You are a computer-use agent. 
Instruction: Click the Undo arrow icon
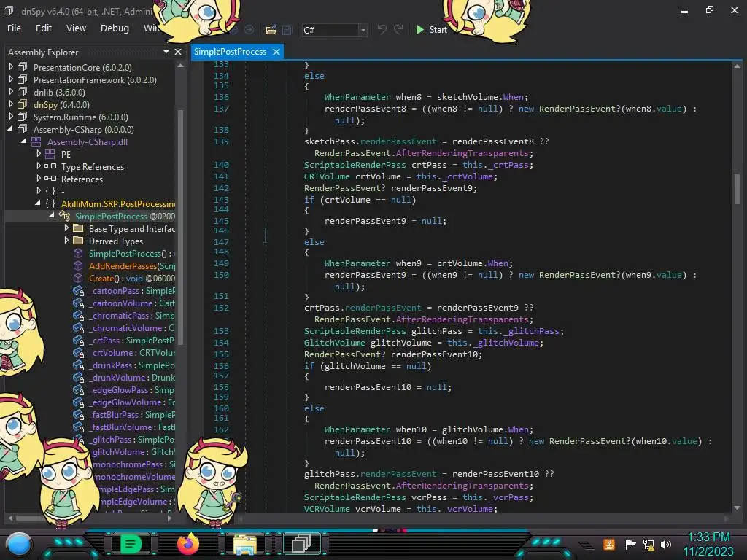coord(382,29)
